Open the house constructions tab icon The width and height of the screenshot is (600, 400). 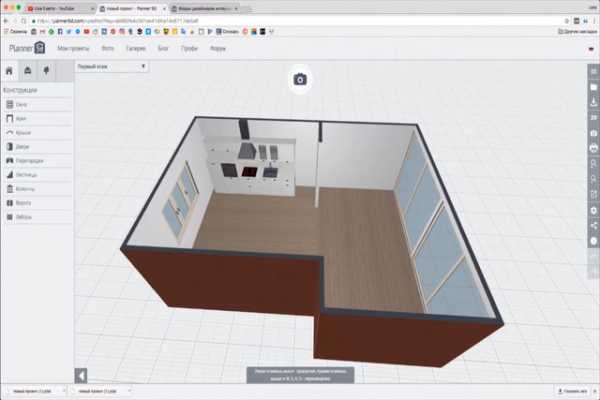[x=10, y=70]
